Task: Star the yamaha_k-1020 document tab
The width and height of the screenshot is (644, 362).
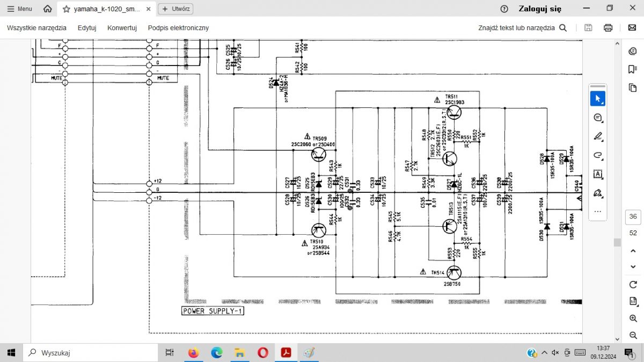Action: 67,9
